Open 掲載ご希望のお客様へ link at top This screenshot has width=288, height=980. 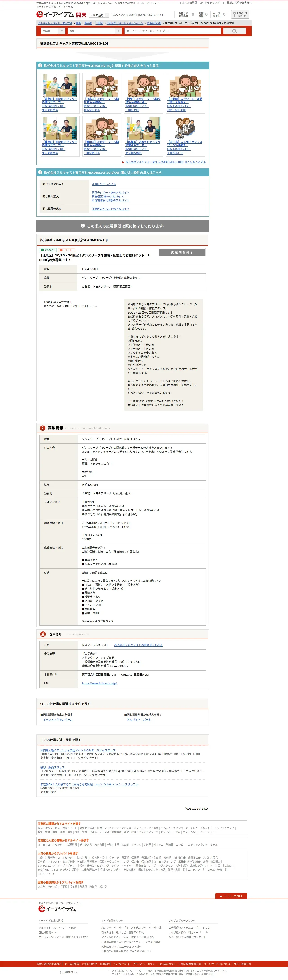click(x=239, y=3)
